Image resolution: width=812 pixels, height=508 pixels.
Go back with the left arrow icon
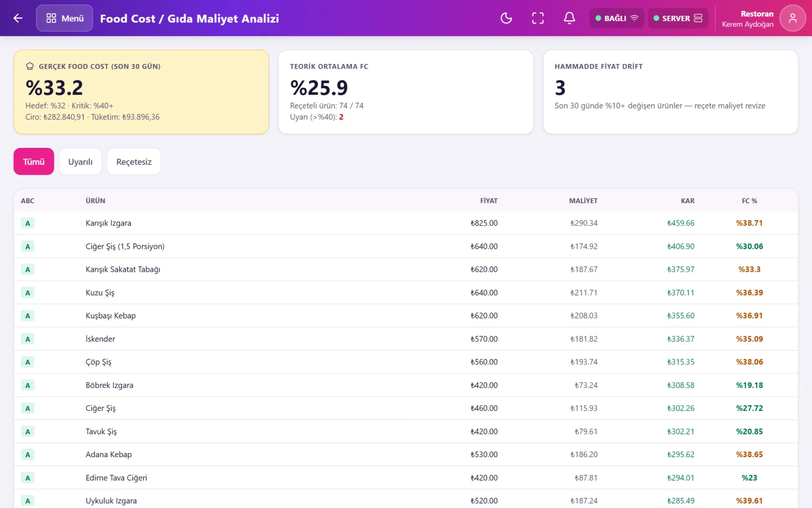[x=18, y=18]
